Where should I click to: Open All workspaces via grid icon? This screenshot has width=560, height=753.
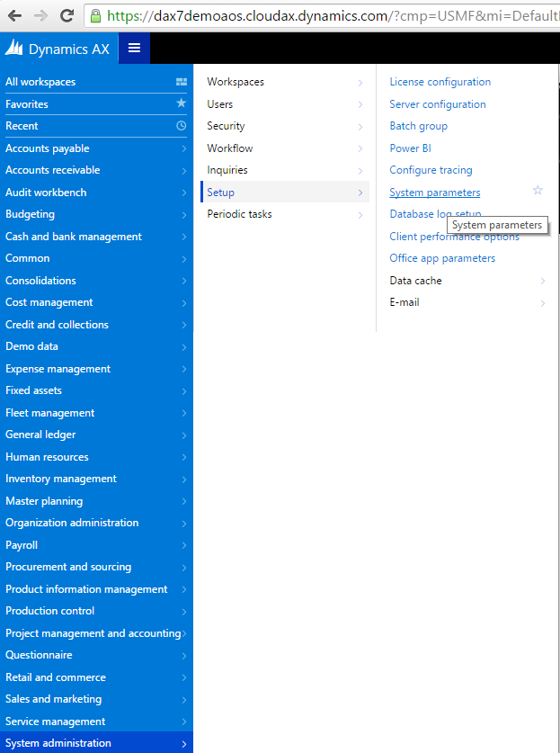point(181,81)
